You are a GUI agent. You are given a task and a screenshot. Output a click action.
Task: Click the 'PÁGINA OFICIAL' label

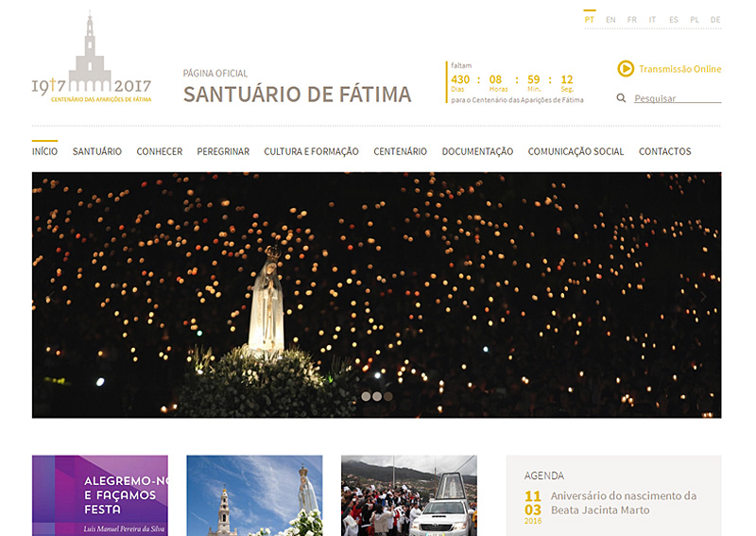click(215, 74)
